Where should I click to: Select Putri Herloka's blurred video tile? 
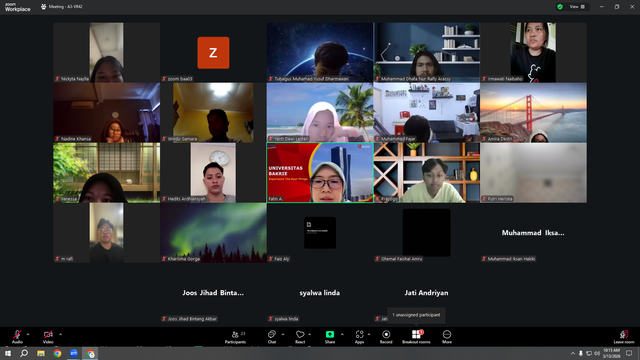533,172
